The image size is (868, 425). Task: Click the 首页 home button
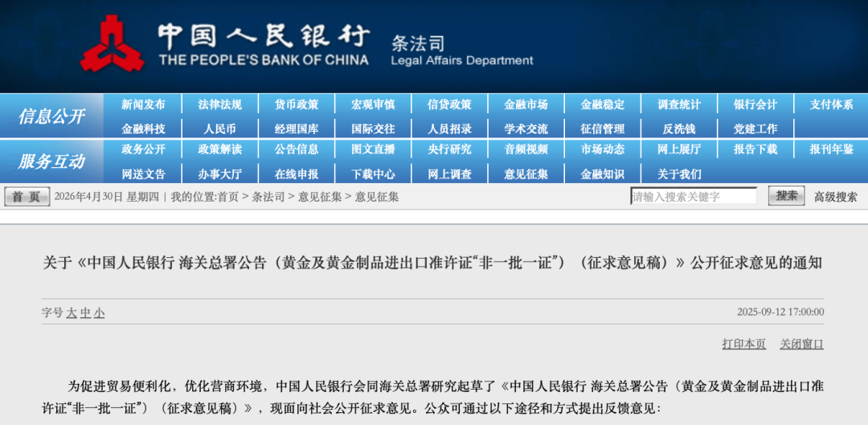point(27,197)
